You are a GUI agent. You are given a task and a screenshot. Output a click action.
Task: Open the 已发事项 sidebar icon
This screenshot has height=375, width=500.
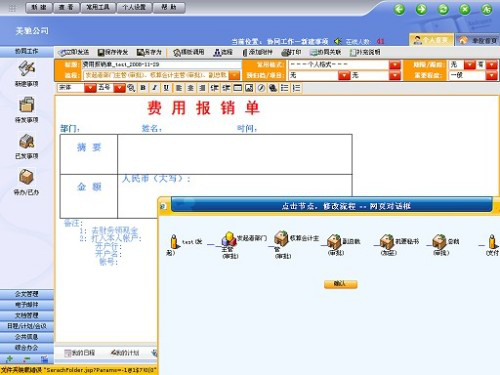click(27, 141)
